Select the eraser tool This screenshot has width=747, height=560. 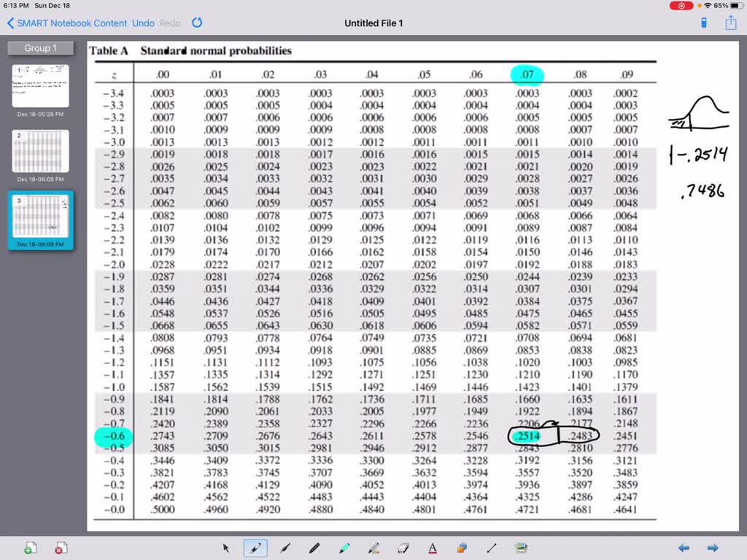coord(403,548)
